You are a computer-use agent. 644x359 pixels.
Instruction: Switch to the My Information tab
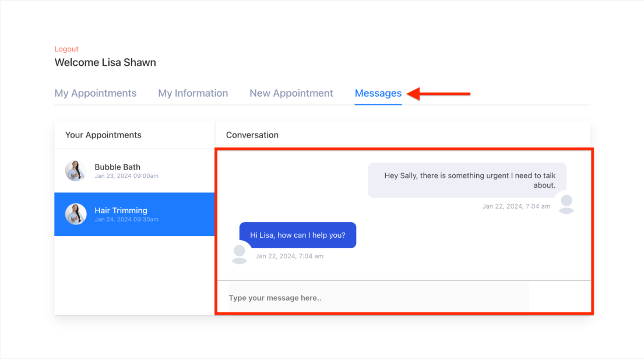click(193, 93)
